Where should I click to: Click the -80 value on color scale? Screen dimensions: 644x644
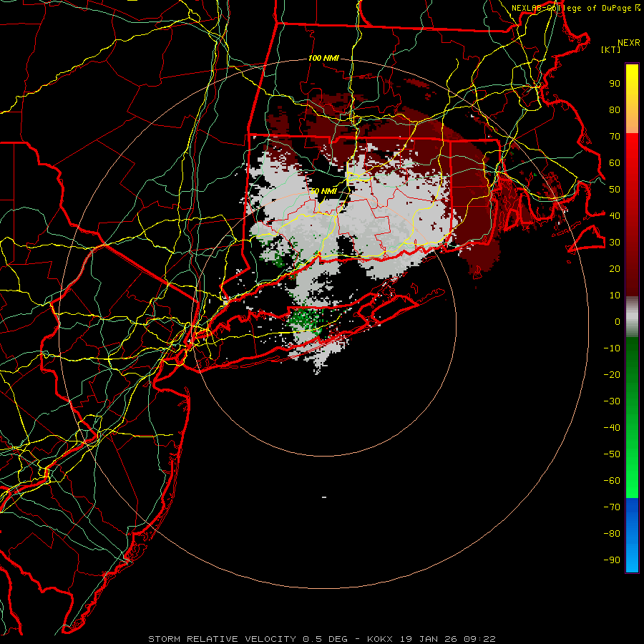612,534
